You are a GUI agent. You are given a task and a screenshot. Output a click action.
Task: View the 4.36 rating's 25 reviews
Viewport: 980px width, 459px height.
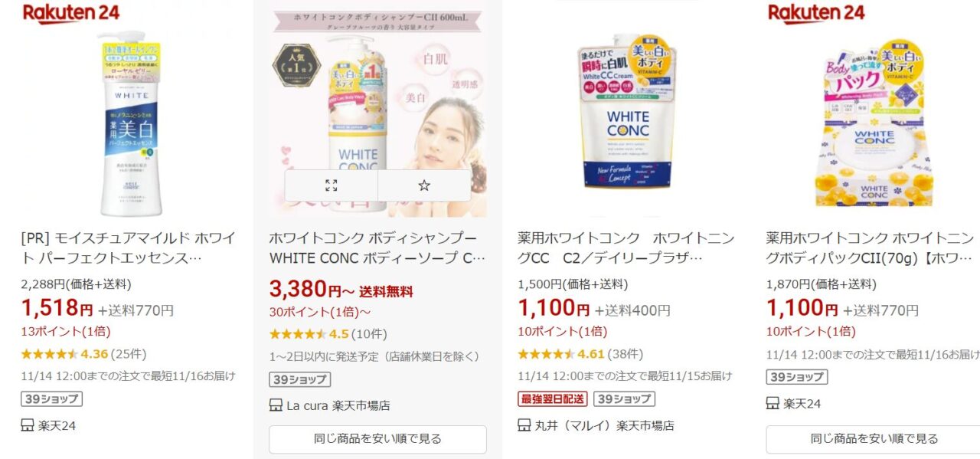[x=129, y=354]
